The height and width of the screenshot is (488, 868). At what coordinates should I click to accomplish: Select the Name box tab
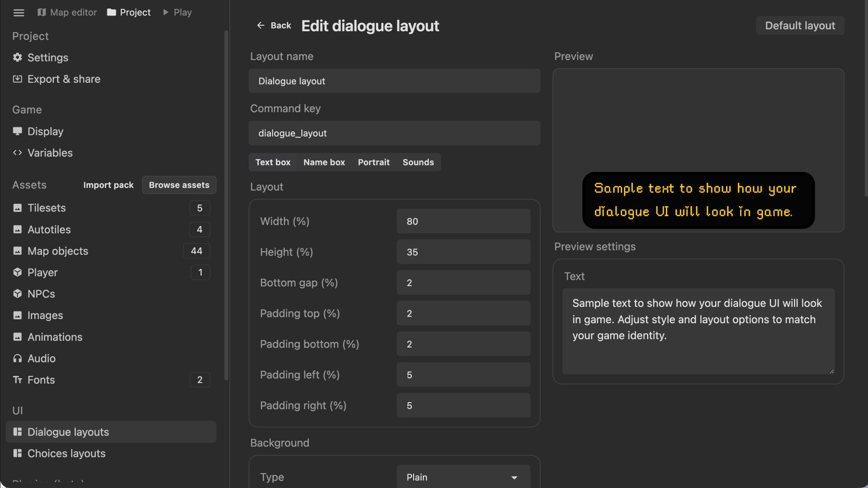pos(324,162)
